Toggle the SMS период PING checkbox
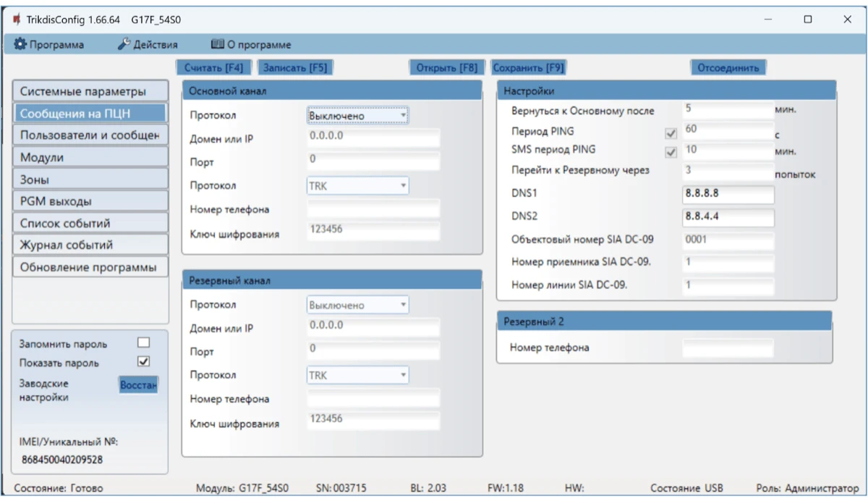The height and width of the screenshot is (498, 868). [671, 152]
